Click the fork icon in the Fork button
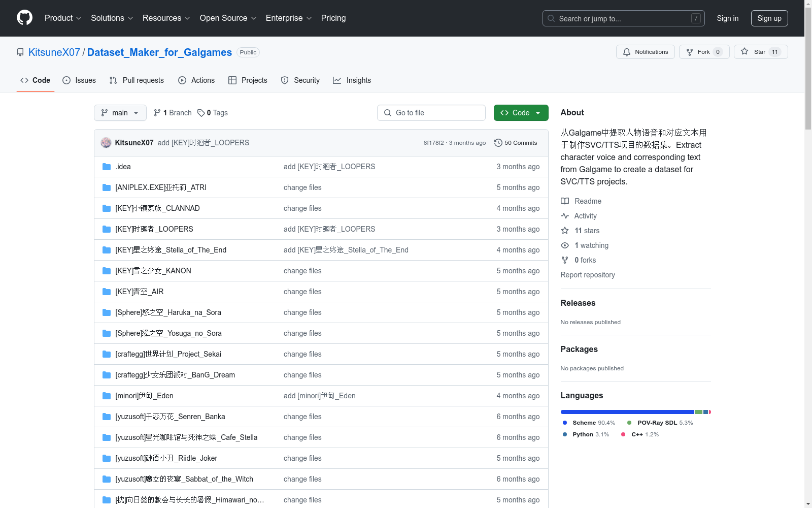The width and height of the screenshot is (812, 508). (x=690, y=52)
